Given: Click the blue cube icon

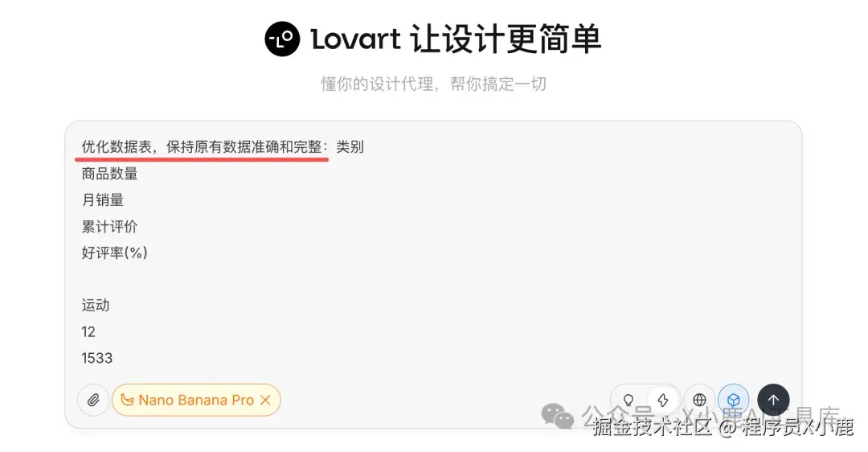Looking at the screenshot, I should click(734, 400).
